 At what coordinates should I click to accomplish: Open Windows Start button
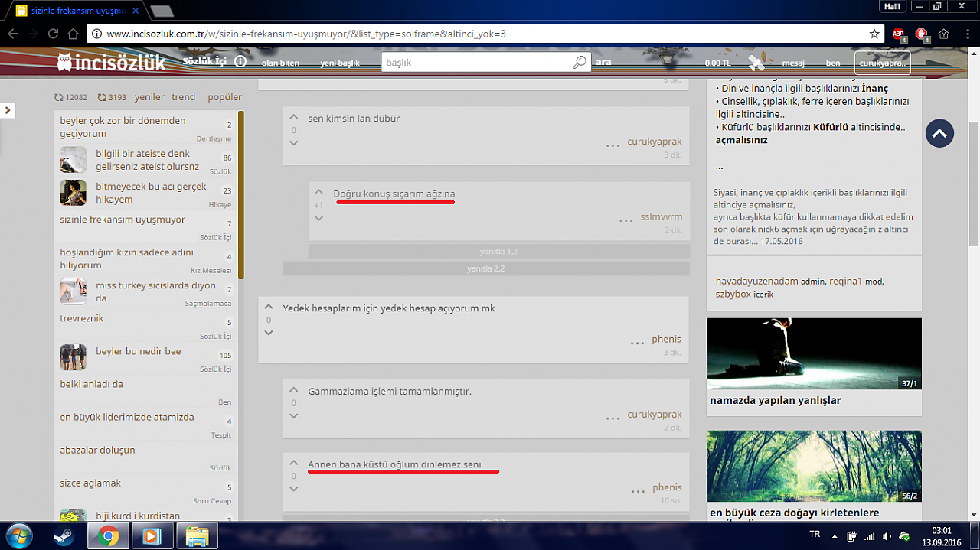pyautogui.click(x=18, y=535)
